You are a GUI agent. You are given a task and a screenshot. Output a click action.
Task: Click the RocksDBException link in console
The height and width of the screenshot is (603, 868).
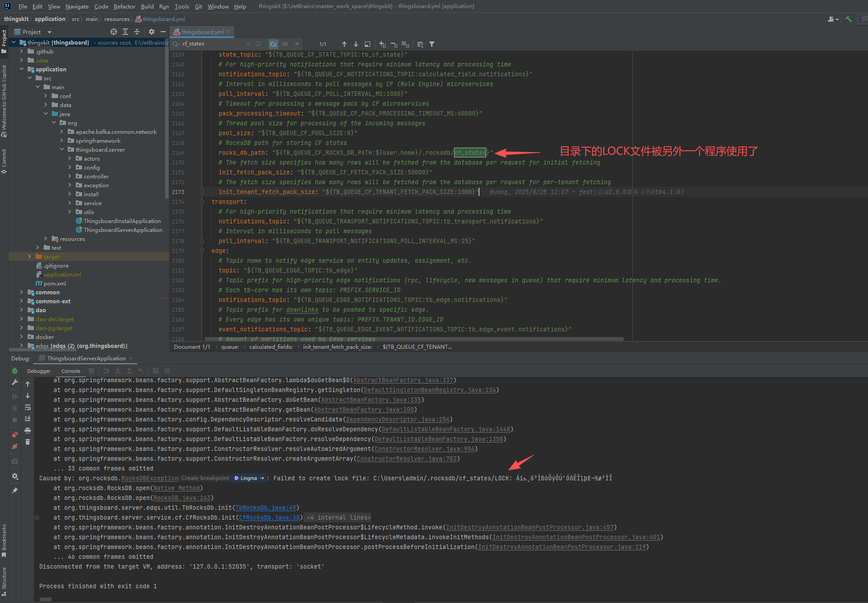coord(149,478)
